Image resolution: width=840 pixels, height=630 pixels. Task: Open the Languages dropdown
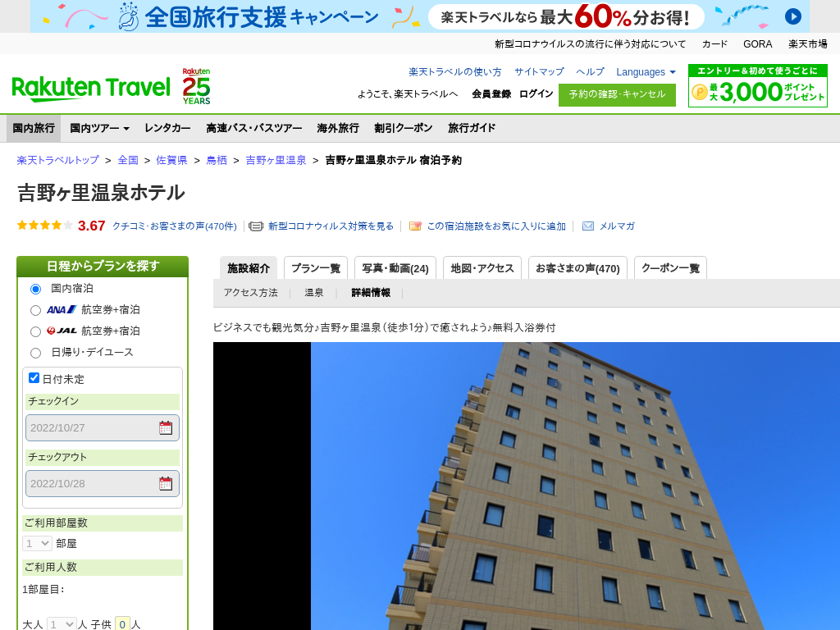pyautogui.click(x=646, y=72)
